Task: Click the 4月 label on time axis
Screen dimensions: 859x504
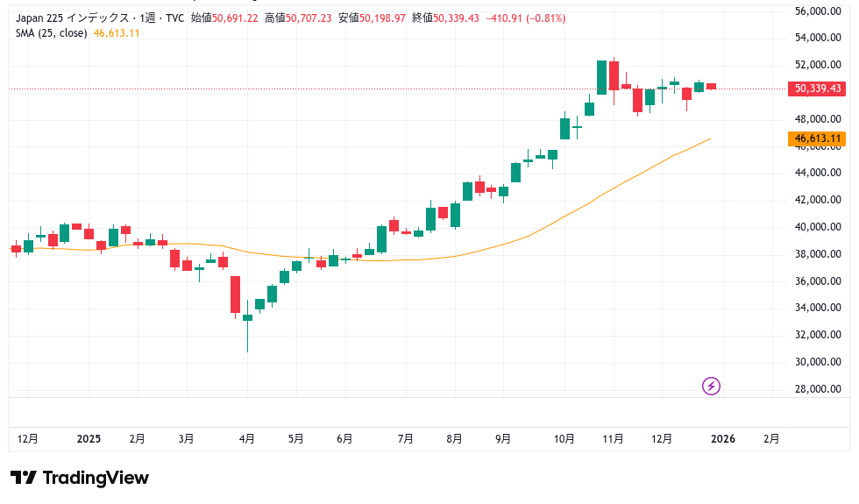Action: pyautogui.click(x=247, y=438)
